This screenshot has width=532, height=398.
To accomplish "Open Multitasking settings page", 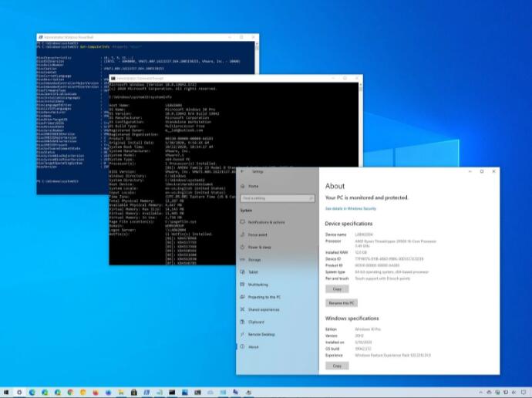I will pyautogui.click(x=254, y=285).
